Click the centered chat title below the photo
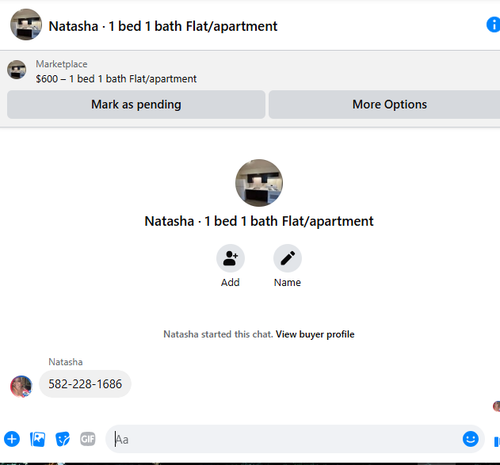Image resolution: width=500 pixels, height=465 pixels. [259, 221]
